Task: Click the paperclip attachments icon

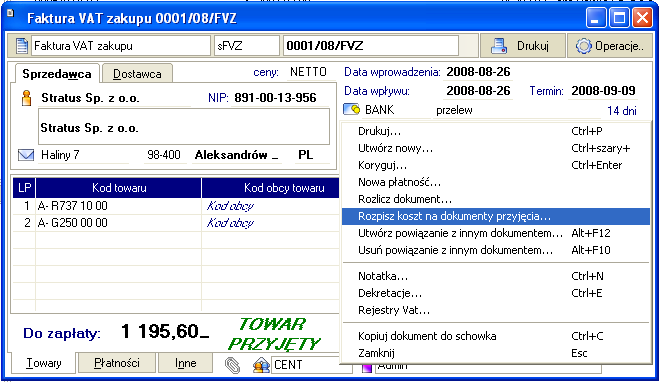Action: pyautogui.click(x=232, y=365)
